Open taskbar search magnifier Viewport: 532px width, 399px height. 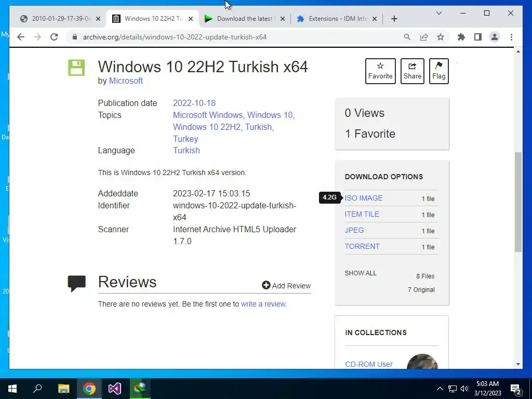(x=37, y=388)
